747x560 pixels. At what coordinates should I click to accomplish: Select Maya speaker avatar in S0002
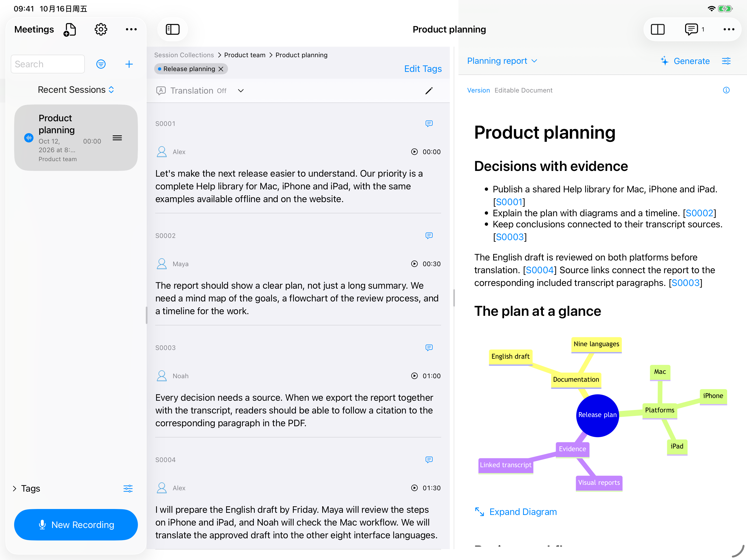[x=162, y=264]
